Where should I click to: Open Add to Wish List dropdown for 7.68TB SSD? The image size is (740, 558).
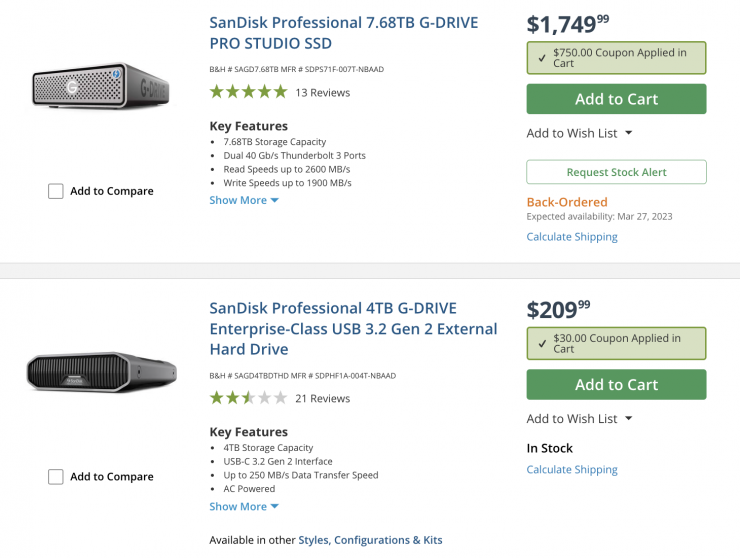[580, 133]
